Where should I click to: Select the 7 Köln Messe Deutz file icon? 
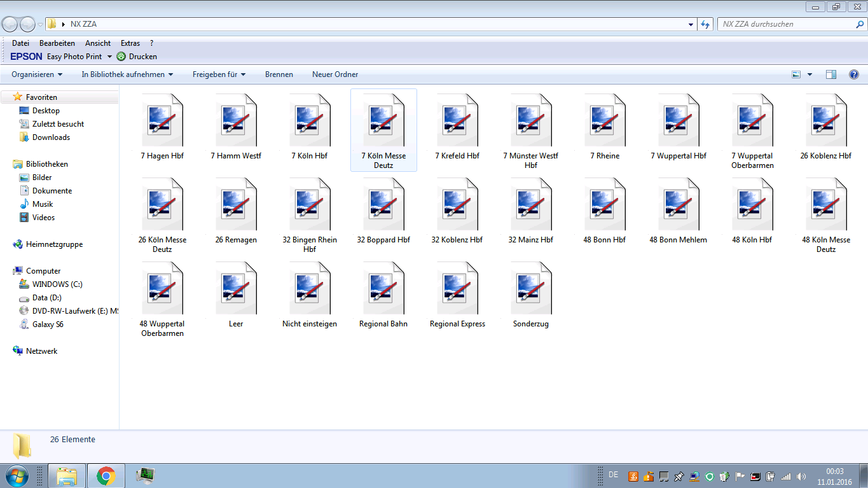[x=383, y=120]
